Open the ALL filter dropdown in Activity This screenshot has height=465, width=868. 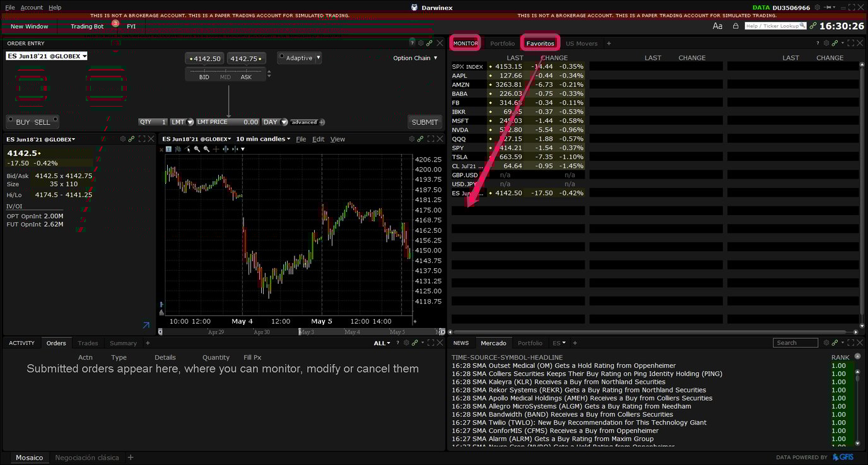click(382, 343)
